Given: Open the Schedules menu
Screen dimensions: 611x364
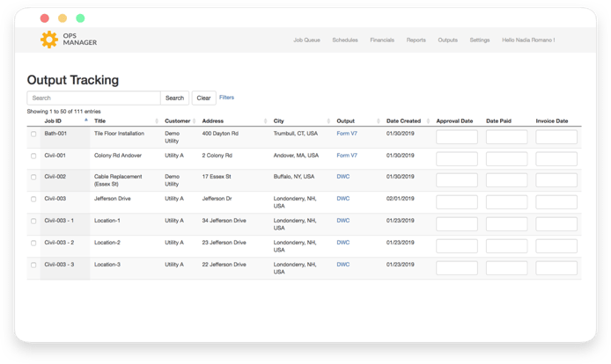Looking at the screenshot, I should (345, 40).
